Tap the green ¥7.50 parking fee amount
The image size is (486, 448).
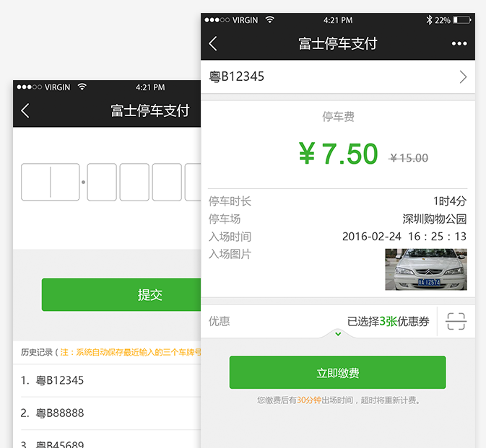338,154
